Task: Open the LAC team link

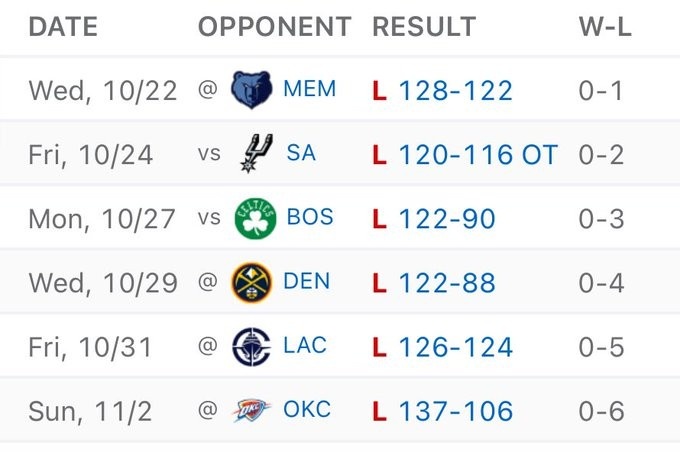Action: (305, 347)
